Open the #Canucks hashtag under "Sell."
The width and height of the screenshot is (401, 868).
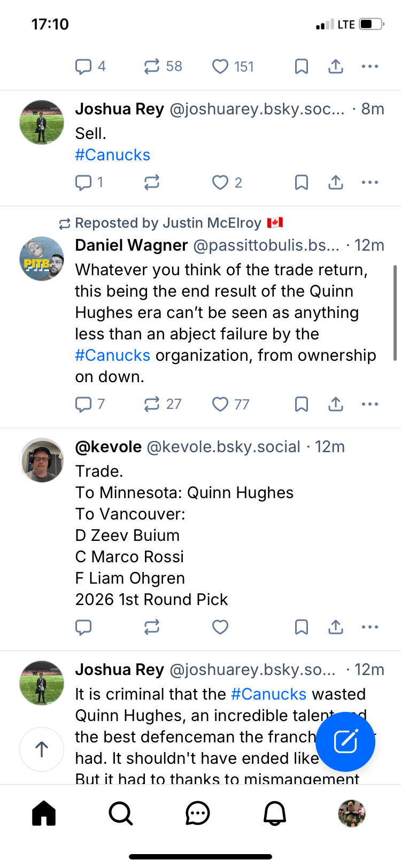click(x=112, y=155)
